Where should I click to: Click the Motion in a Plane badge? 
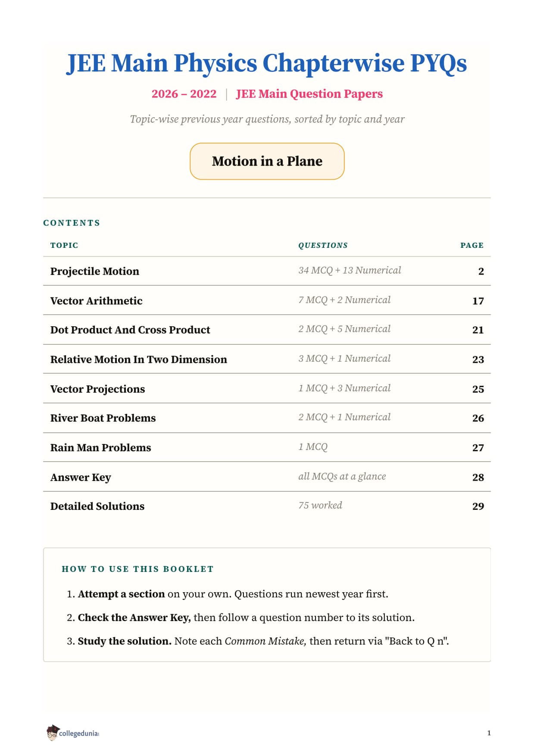point(267,161)
